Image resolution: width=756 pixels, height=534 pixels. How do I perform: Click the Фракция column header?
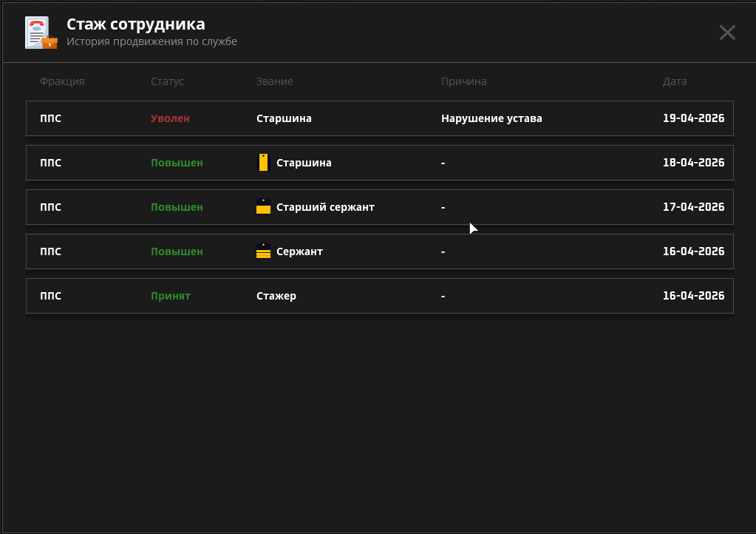coord(62,81)
